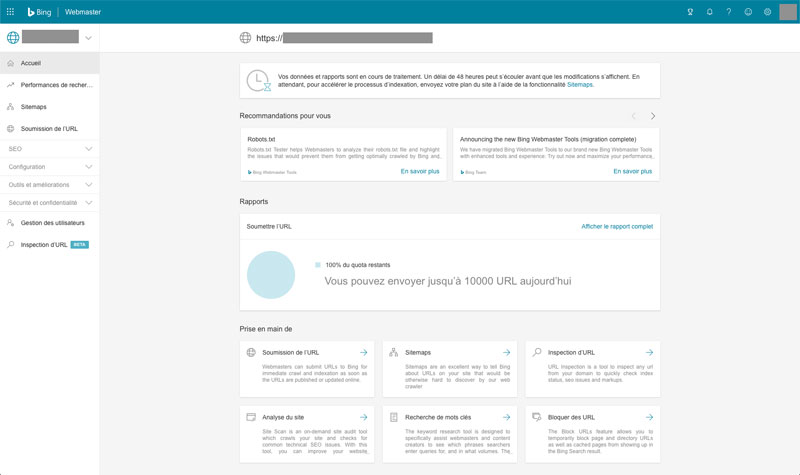Open Sitemaps in the left sidebar
The height and width of the screenshot is (475, 800).
[x=49, y=107]
